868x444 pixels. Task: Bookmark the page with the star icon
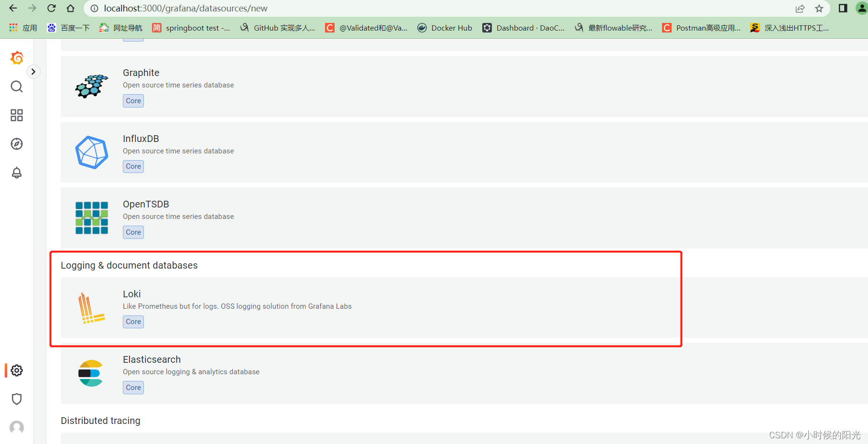point(819,8)
